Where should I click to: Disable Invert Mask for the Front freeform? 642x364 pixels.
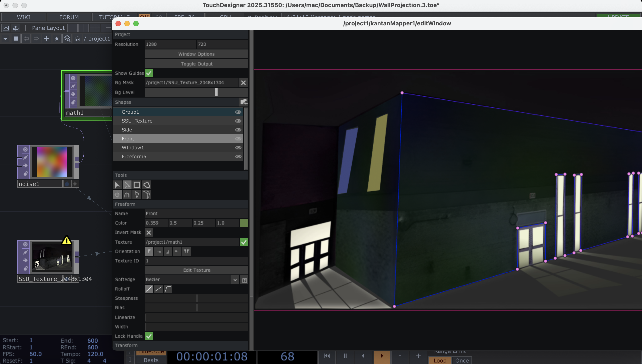click(149, 232)
